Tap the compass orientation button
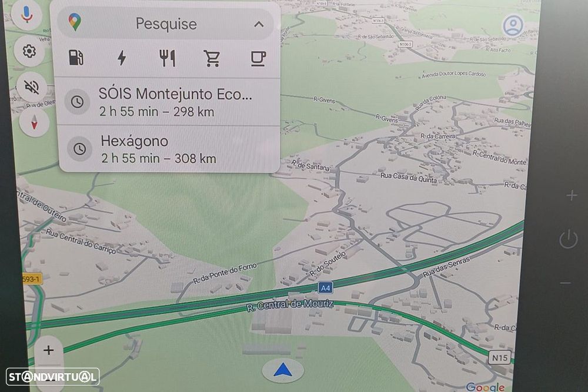This screenshot has width=588, height=392. click(34, 122)
